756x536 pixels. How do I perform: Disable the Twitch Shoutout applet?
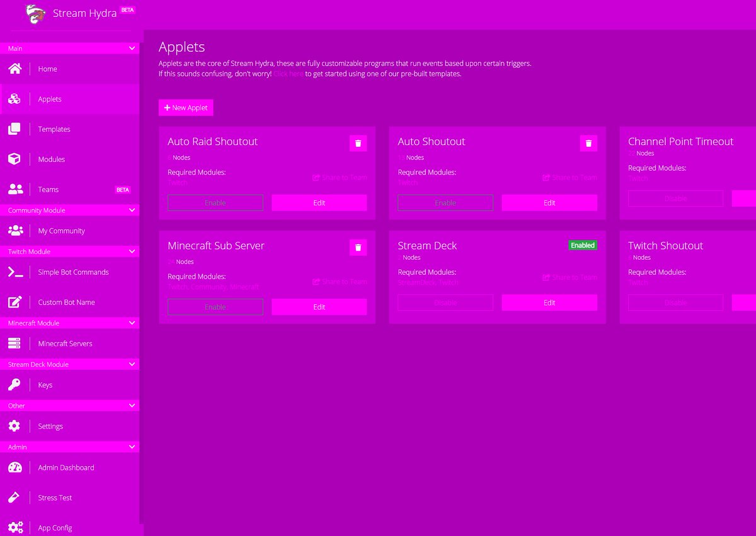tap(675, 303)
